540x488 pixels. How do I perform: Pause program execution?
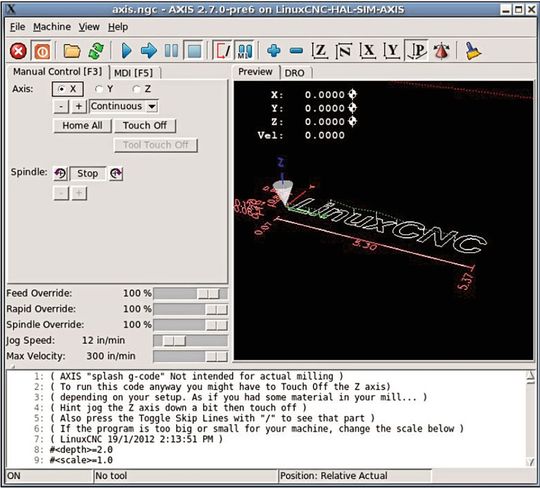171,51
